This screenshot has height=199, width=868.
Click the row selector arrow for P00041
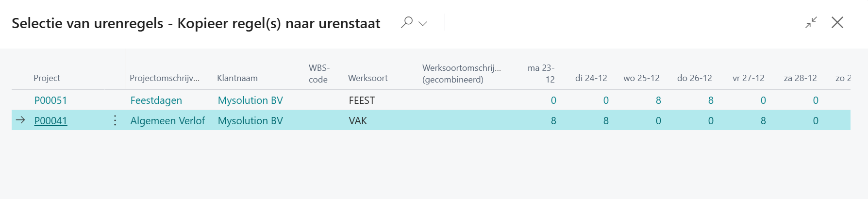click(20, 120)
